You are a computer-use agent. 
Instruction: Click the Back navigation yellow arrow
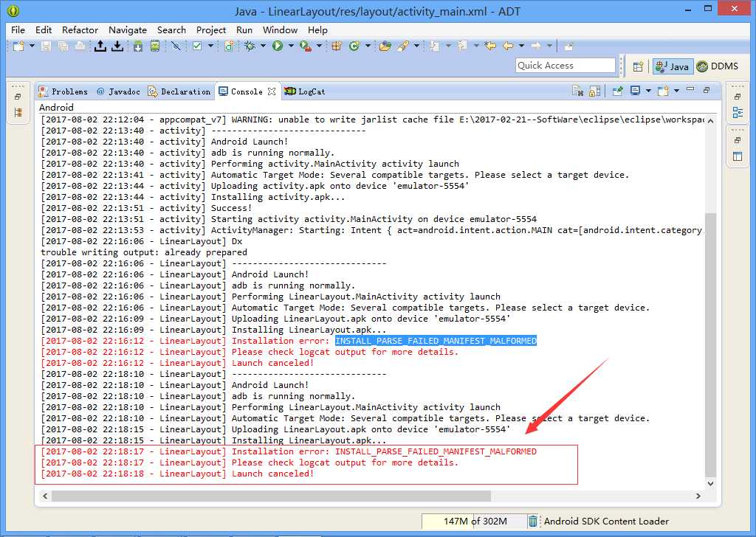(508, 46)
